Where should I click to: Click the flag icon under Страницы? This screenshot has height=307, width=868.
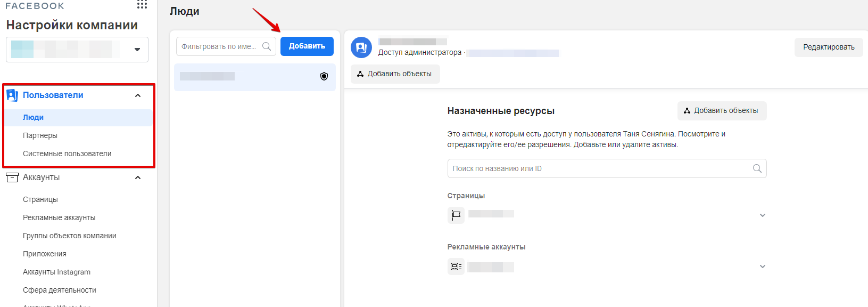tap(456, 215)
